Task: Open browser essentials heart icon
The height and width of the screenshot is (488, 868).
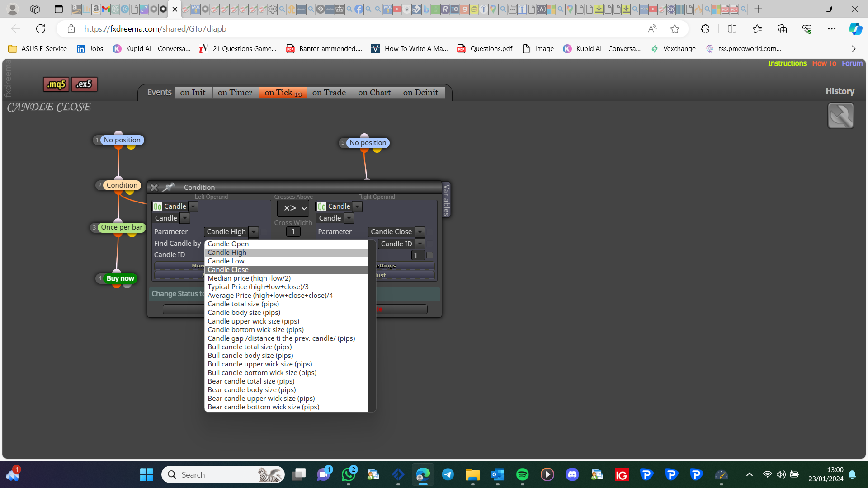Action: tap(807, 29)
